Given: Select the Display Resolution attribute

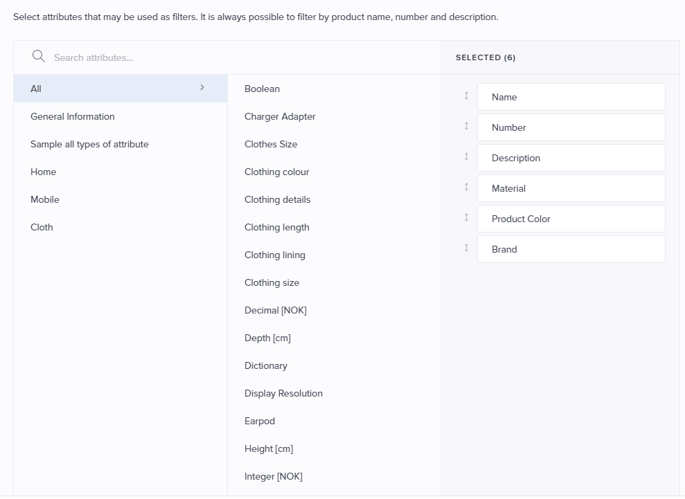Looking at the screenshot, I should 283,393.
